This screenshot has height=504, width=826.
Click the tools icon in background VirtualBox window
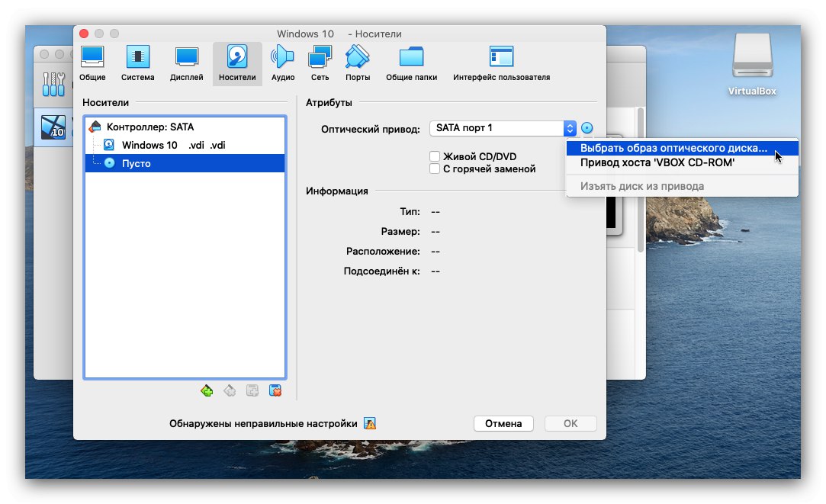(x=53, y=85)
